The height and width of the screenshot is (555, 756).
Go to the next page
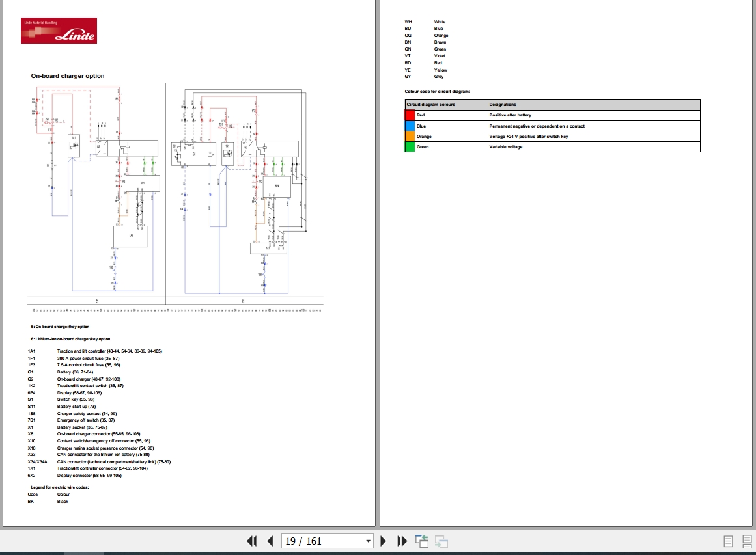click(x=384, y=541)
